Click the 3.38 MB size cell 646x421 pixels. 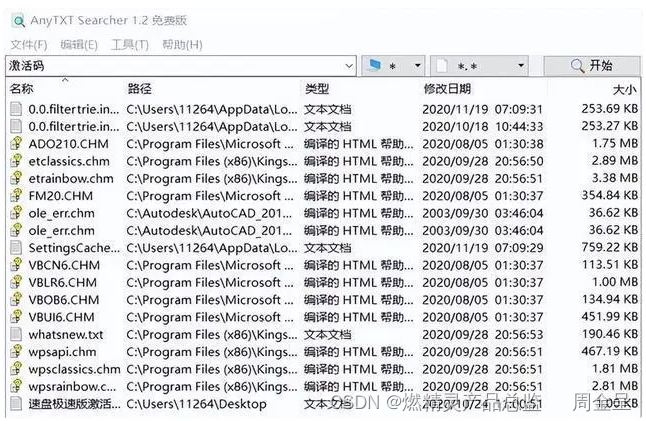615,178
